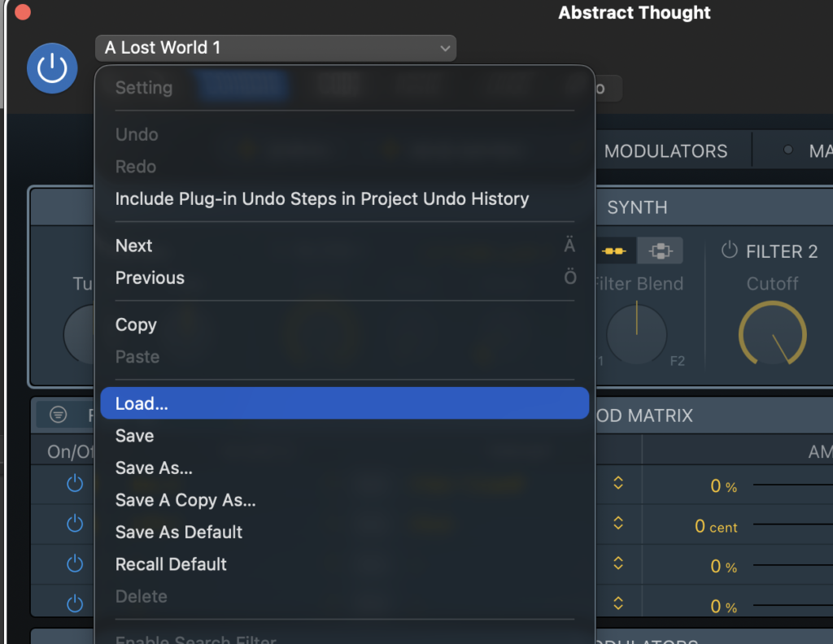Image resolution: width=833 pixels, height=644 pixels.
Task: Click the fourth mod matrix row power icon
Action: pos(75,603)
